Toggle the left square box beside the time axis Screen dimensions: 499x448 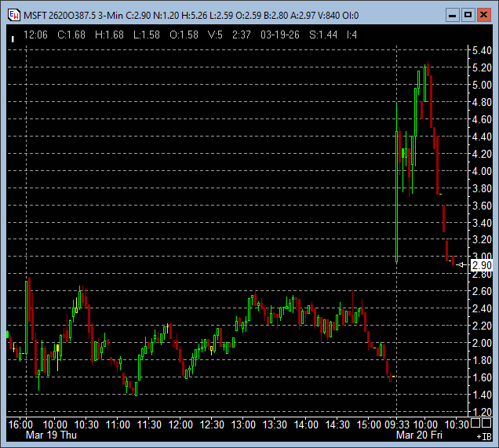pyautogui.click(x=475, y=424)
